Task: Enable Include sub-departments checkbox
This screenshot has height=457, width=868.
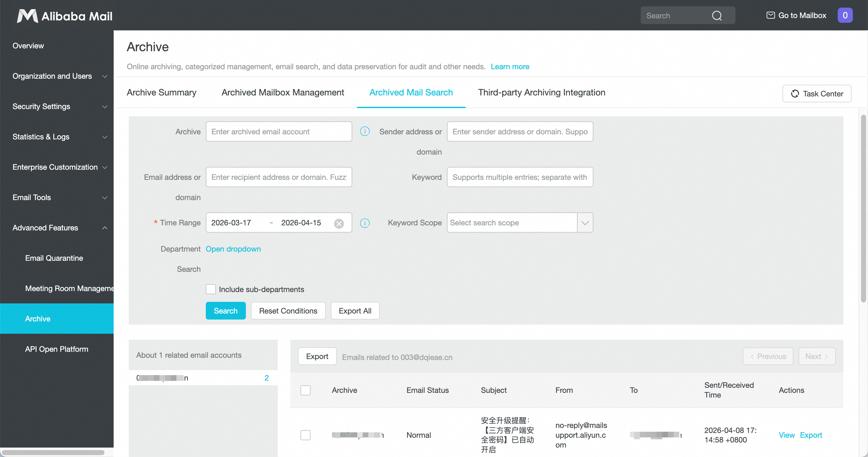Action: pyautogui.click(x=211, y=289)
